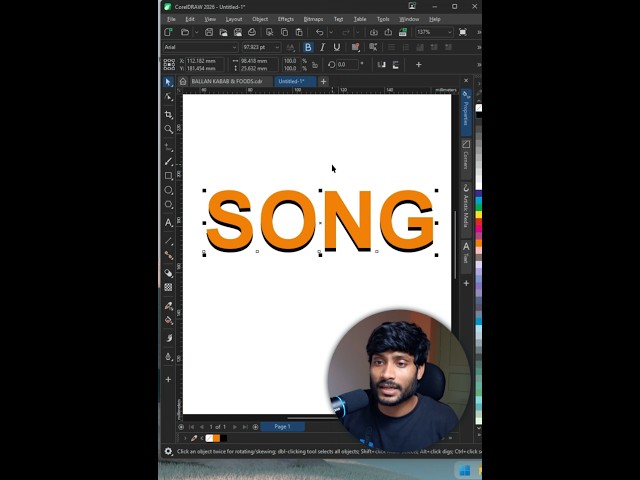Create a new document

coord(168,32)
